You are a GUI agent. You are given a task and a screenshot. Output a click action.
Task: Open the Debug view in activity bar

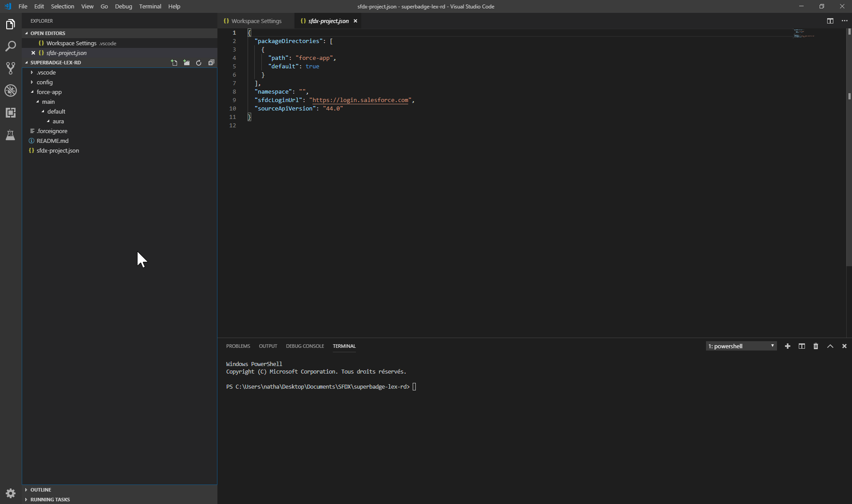coord(11,91)
